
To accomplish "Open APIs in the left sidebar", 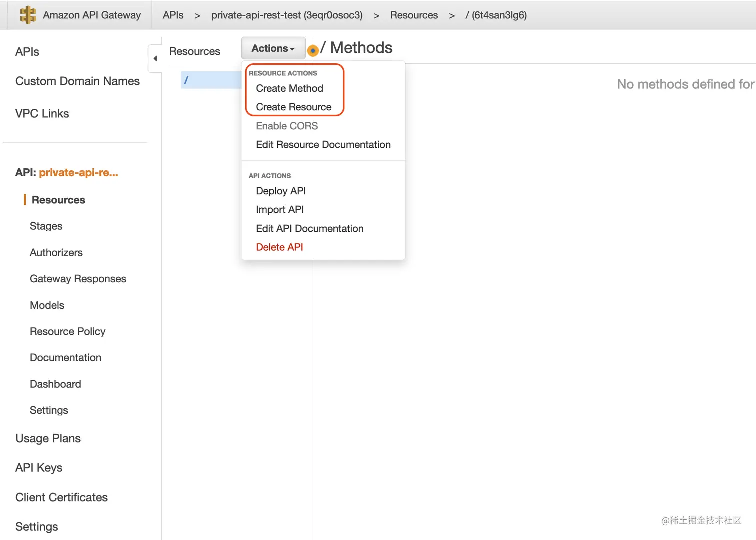I will tap(27, 52).
